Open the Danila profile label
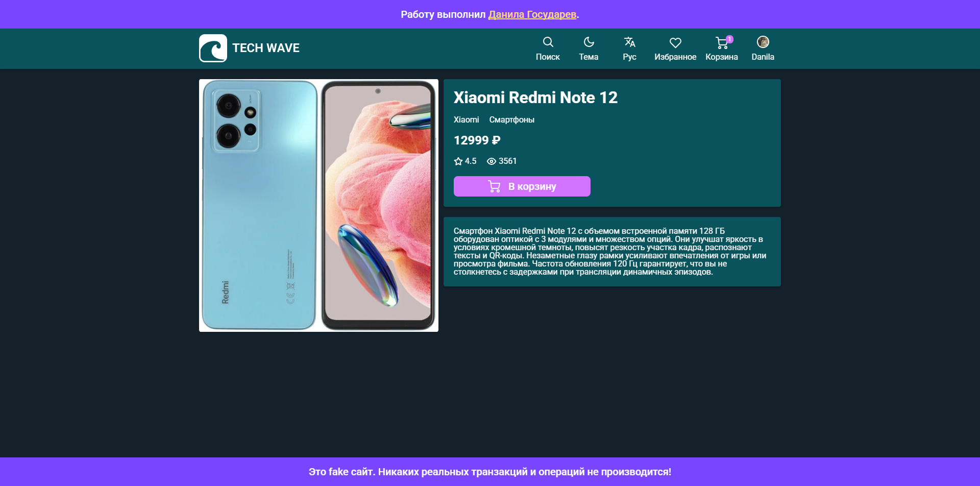Viewport: 980px width, 486px height. pos(763,57)
